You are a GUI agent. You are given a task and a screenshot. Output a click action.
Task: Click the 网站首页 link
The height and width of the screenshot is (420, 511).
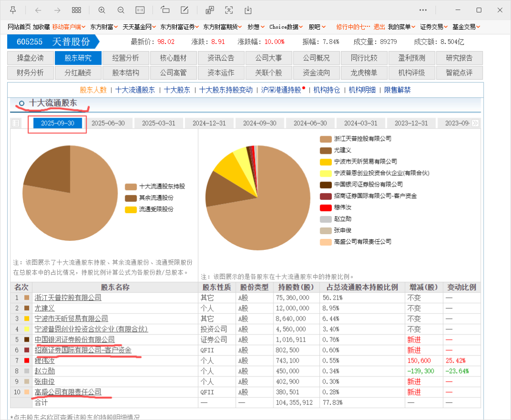tap(19, 27)
